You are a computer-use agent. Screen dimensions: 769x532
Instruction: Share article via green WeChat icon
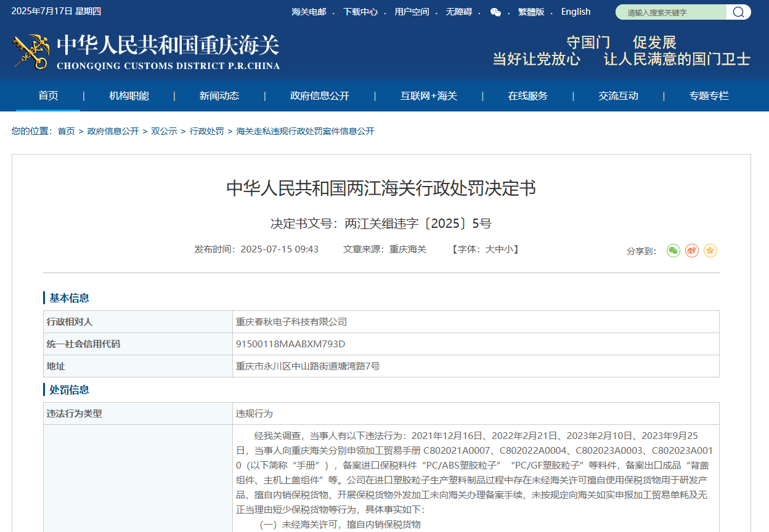tap(673, 251)
